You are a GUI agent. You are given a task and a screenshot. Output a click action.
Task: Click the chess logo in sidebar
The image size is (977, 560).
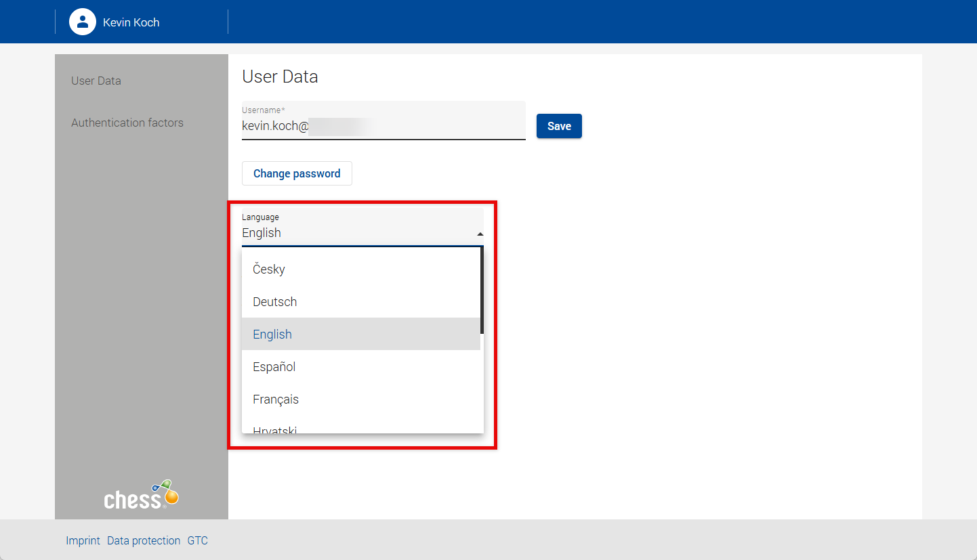point(141,496)
